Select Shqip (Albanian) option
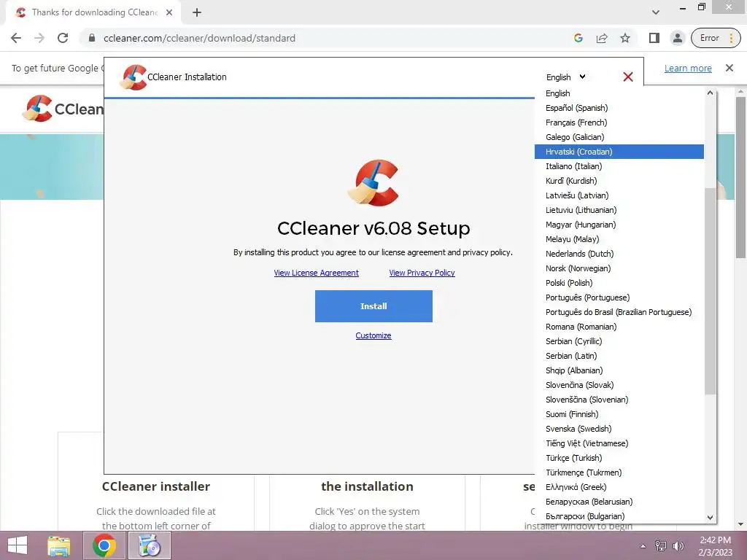747x560 pixels. [619, 370]
